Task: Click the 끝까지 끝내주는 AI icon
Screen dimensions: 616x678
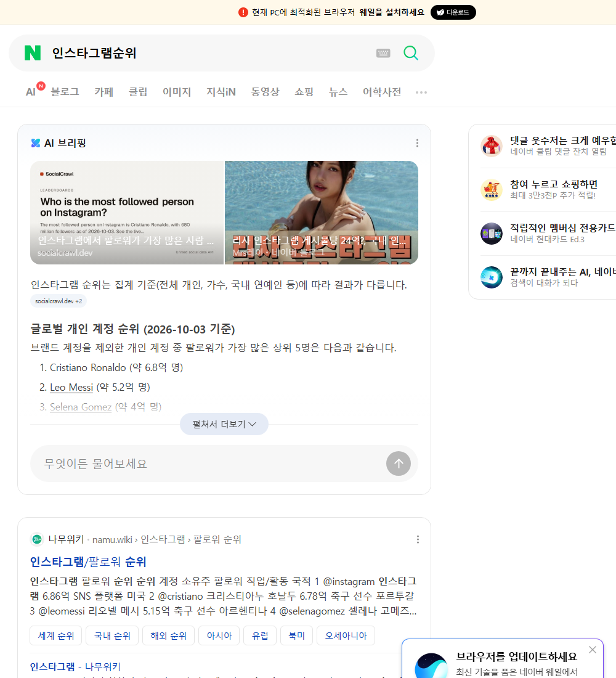Action: coord(492,277)
